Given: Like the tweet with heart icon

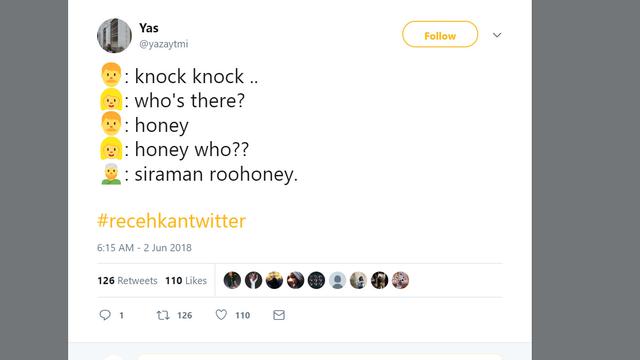Looking at the screenshot, I should click(x=221, y=315).
